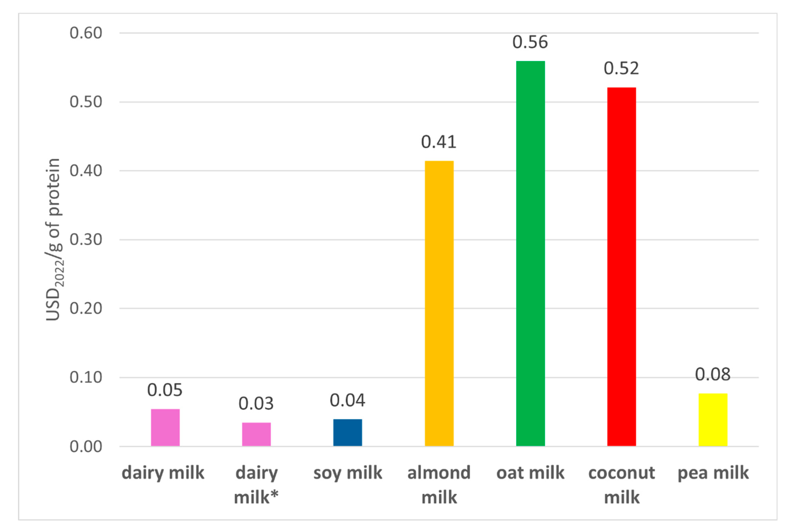Viewport: 791px width, 532px height.
Task: Click the "almond milk" axis label
Action: point(439,485)
